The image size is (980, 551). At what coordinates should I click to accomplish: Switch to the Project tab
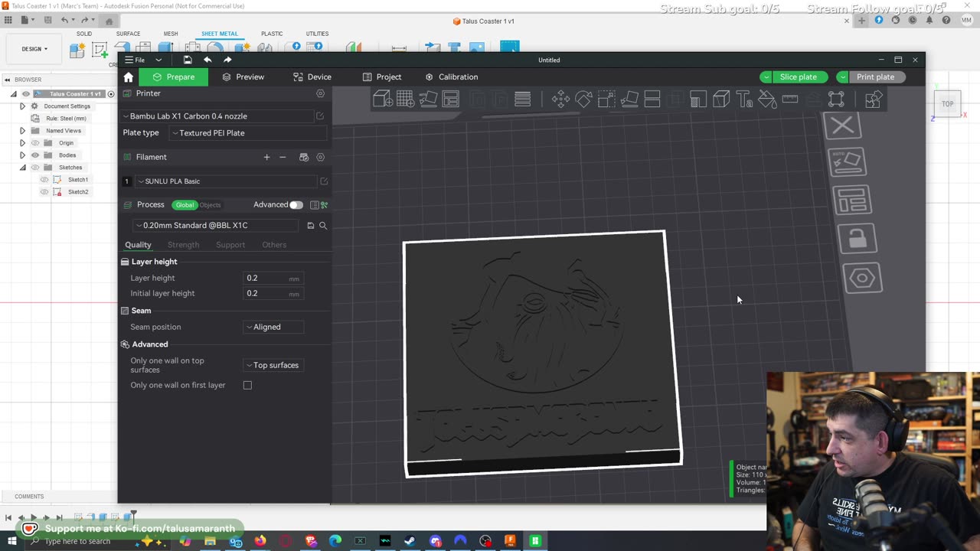382,77
